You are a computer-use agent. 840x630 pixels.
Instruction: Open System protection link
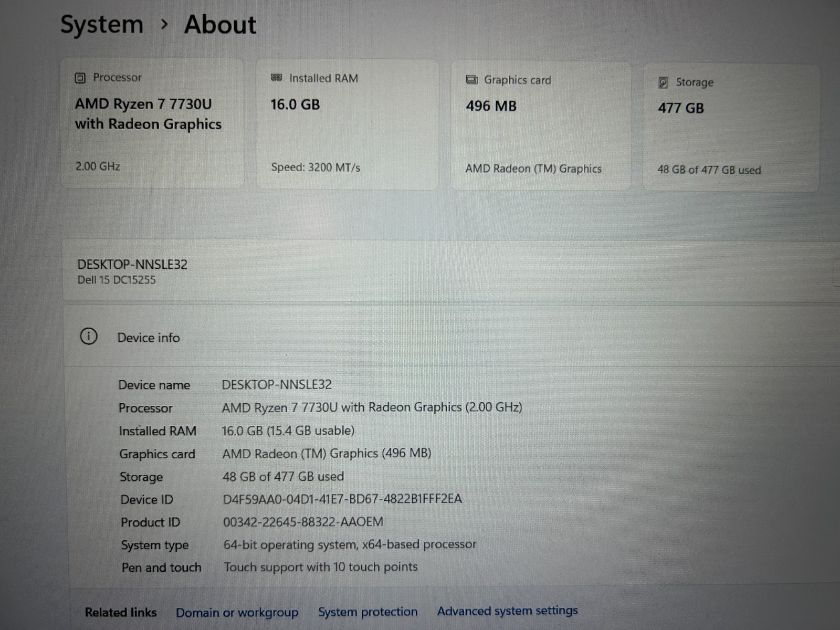click(x=368, y=612)
